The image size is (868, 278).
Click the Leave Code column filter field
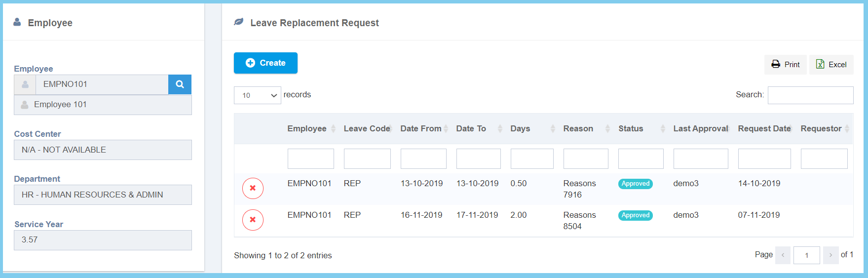pos(367,159)
